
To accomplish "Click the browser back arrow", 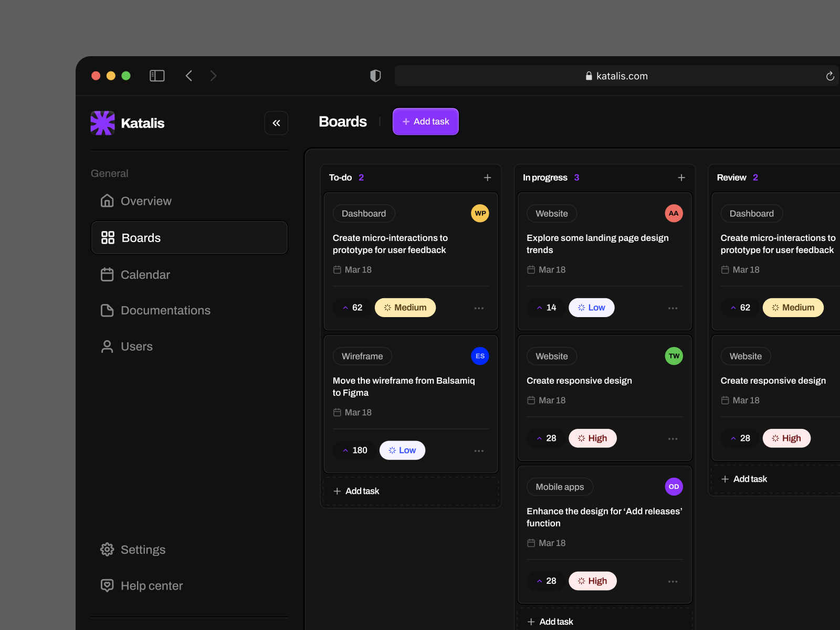I will point(189,76).
